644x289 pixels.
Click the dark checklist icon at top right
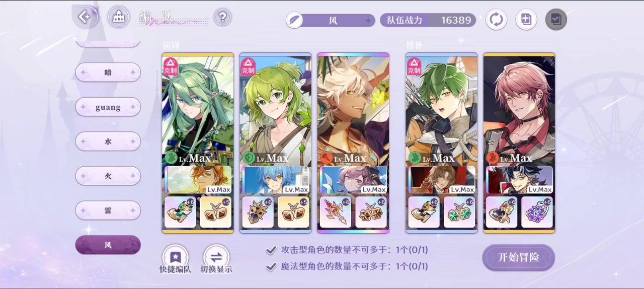coord(556,20)
